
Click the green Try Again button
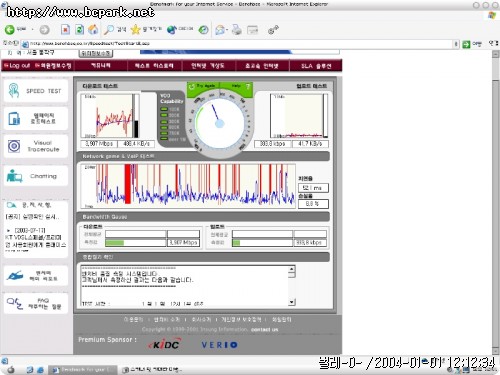(203, 87)
